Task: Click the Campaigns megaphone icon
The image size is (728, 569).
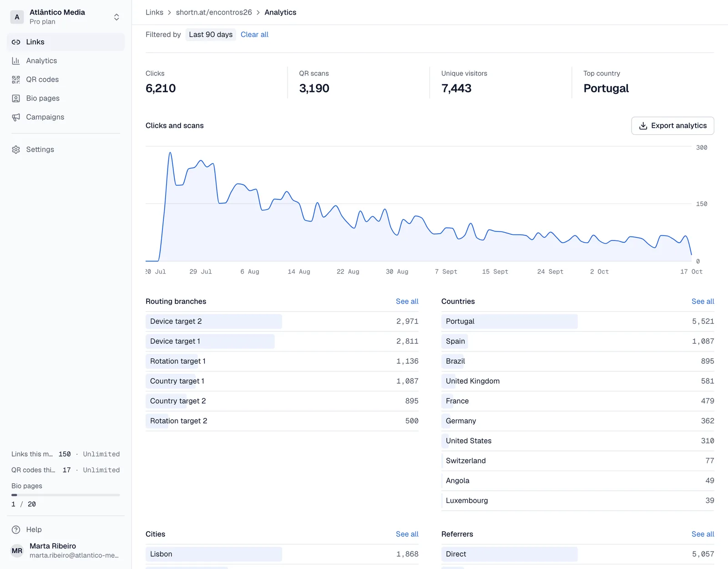Action: coord(16,117)
